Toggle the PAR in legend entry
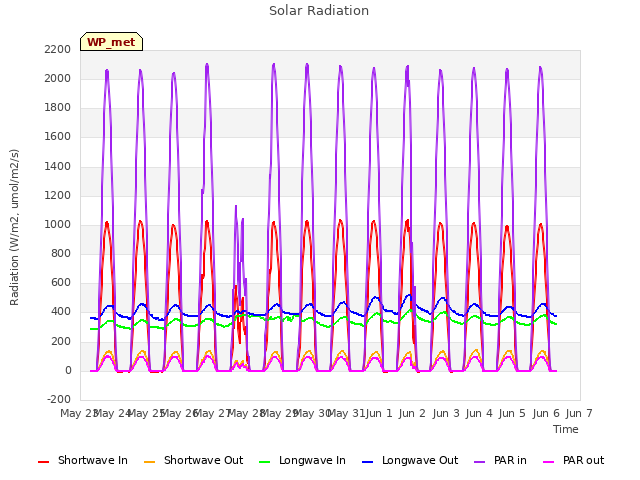This screenshot has height=480, width=640. (500, 460)
